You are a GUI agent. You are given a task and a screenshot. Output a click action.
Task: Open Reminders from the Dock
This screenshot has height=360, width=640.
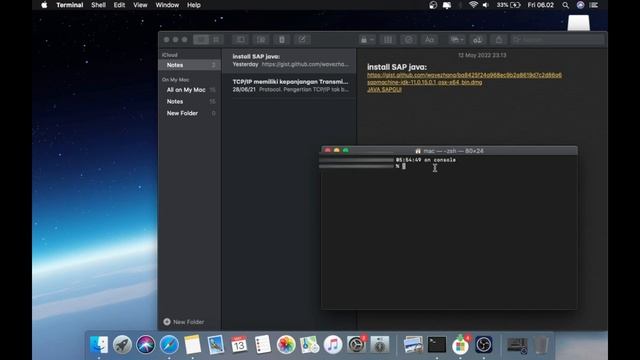[262, 345]
